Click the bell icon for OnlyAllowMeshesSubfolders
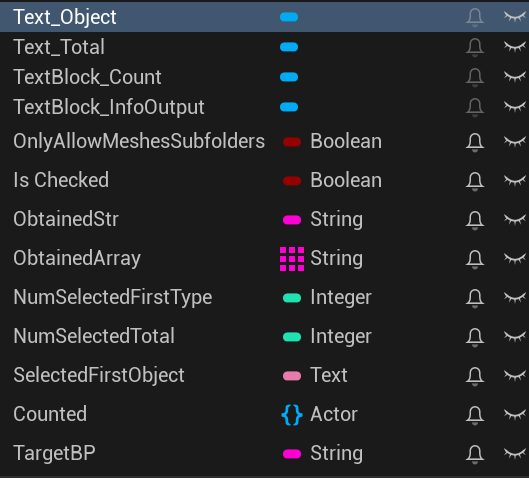Screen dimensions: 529x478 (x=475, y=142)
